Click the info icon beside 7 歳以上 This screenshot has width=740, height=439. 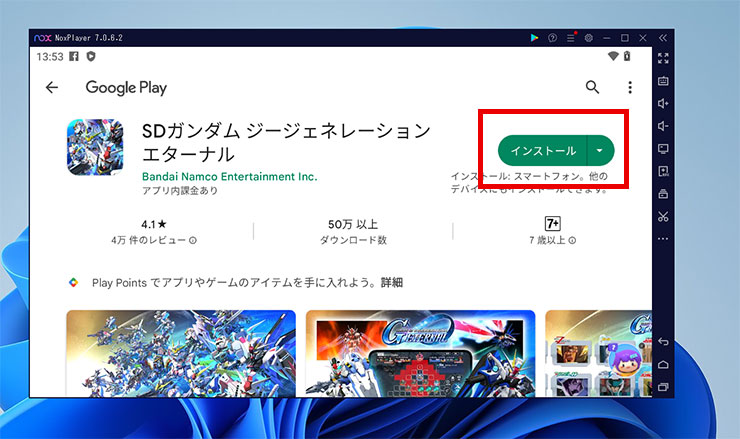572,240
